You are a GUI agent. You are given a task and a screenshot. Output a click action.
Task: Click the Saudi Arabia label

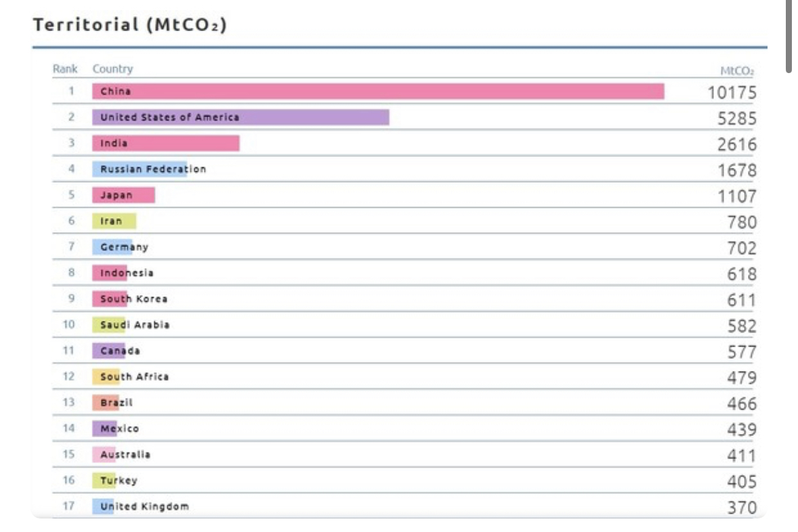(135, 325)
